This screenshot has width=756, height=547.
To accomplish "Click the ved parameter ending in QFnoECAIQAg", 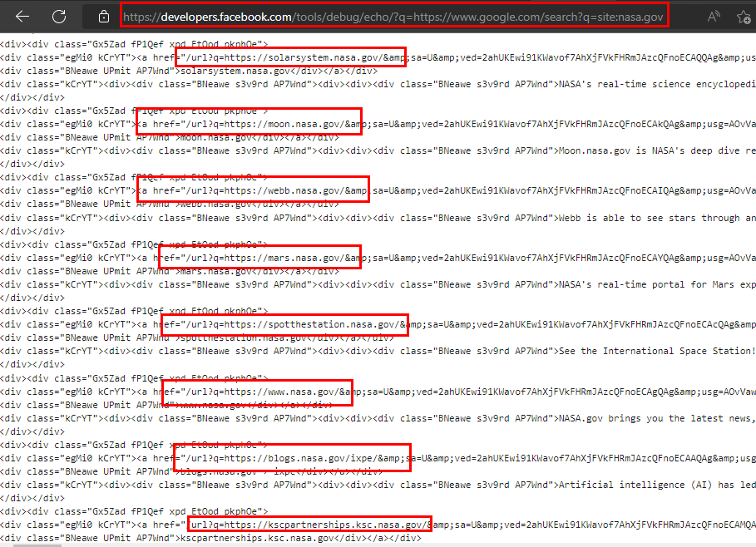I will pyautogui.click(x=554, y=190).
